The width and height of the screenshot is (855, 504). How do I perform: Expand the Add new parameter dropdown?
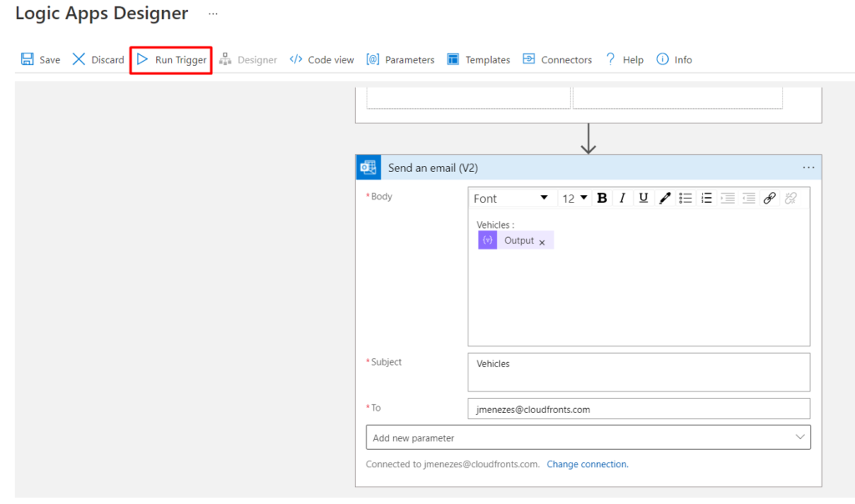tap(589, 437)
